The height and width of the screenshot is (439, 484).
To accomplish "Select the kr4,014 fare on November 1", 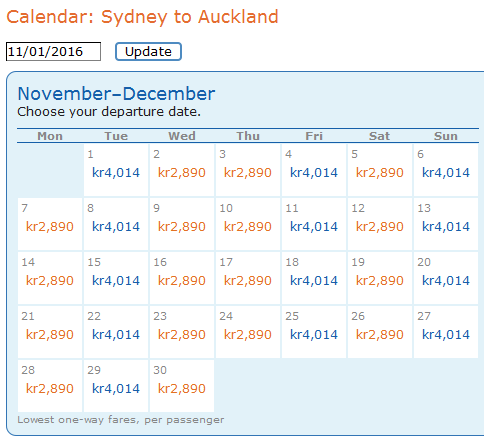I will tap(116, 173).
